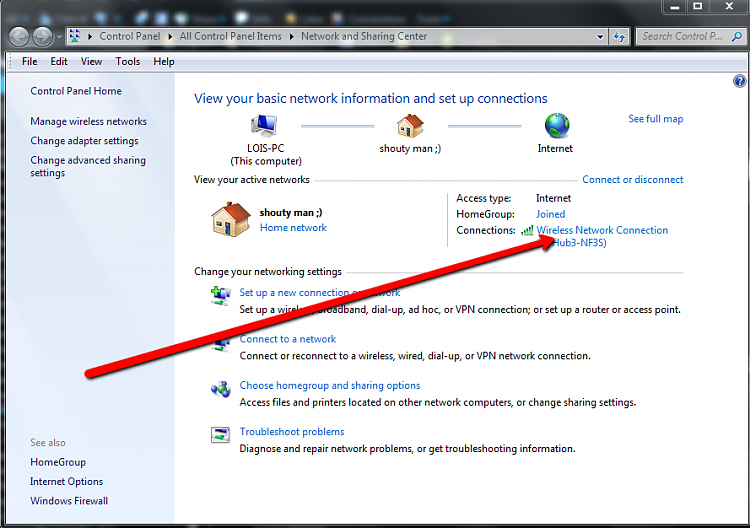Open Internet Options under See also
750x528 pixels.
tap(66, 481)
